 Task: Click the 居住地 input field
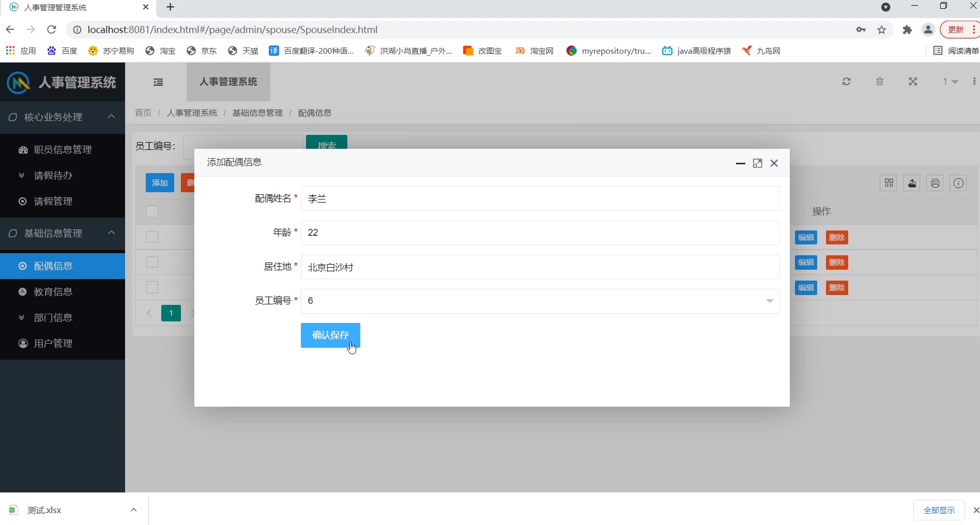(x=540, y=267)
